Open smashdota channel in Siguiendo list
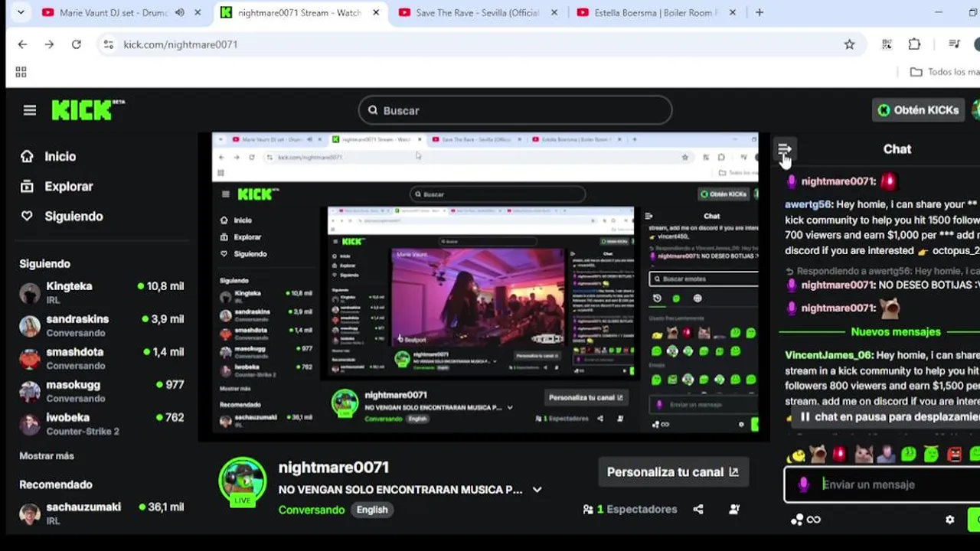Image resolution: width=980 pixels, height=551 pixels. (101, 358)
